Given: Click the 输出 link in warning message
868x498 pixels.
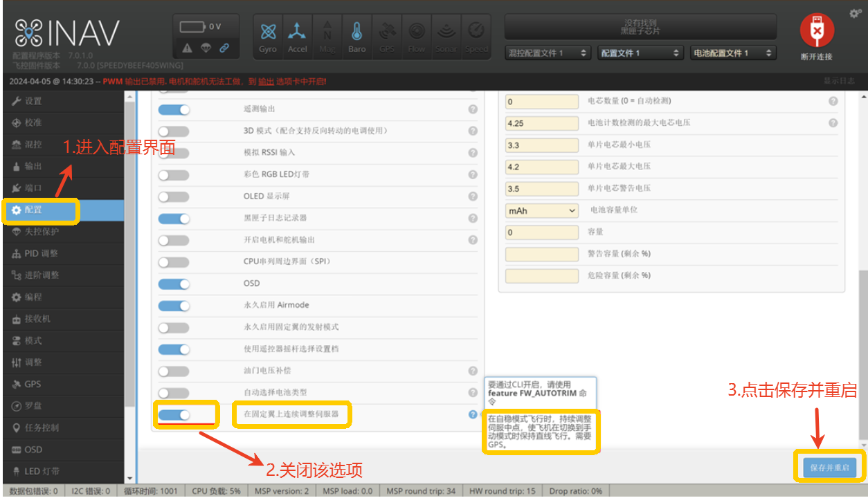Looking at the screenshot, I should pos(266,82).
